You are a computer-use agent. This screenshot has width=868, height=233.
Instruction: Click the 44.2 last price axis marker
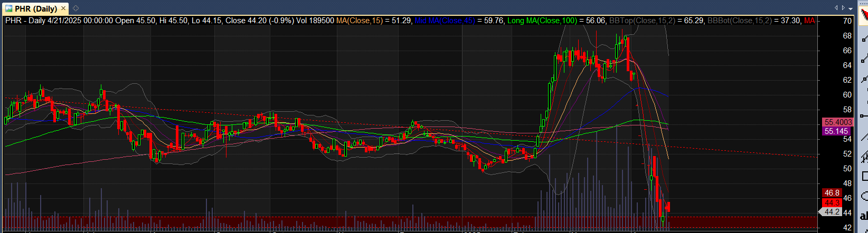pyautogui.click(x=831, y=212)
